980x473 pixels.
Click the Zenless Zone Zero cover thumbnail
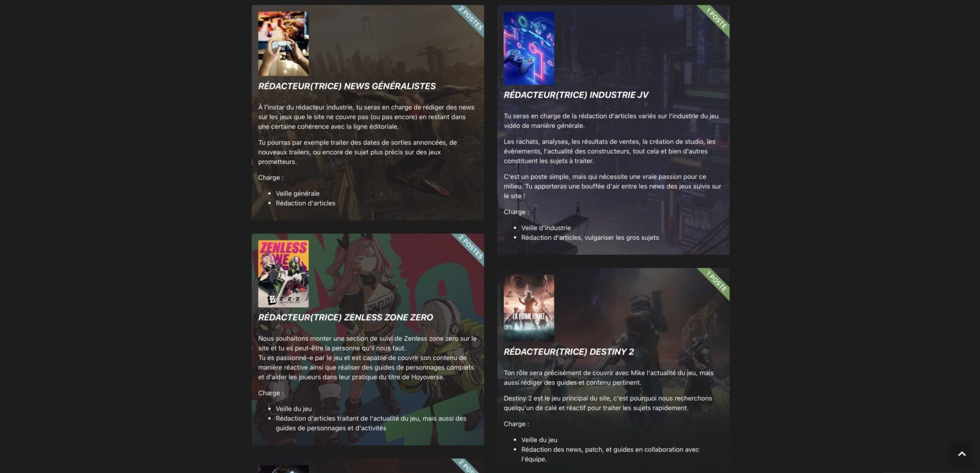point(284,274)
